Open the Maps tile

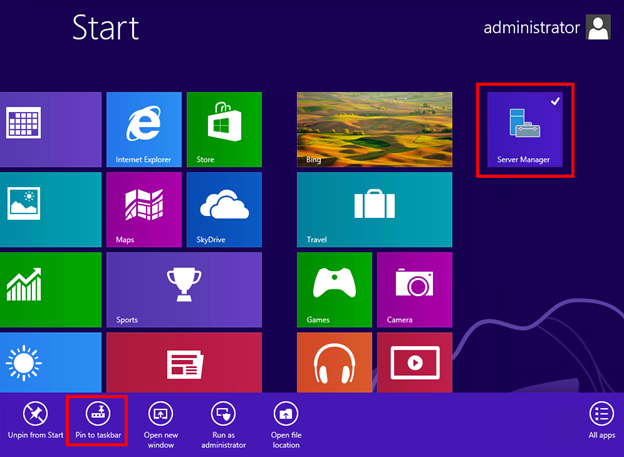coord(144,209)
